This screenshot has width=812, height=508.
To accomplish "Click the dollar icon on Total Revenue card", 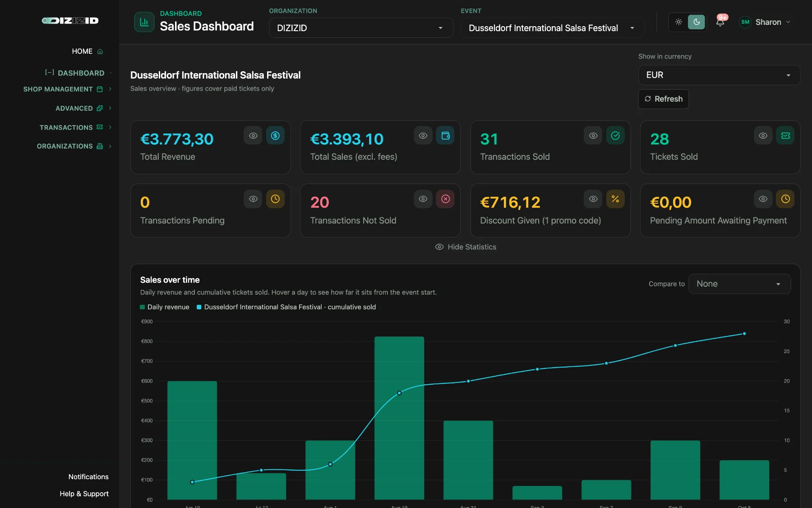I will click(275, 135).
